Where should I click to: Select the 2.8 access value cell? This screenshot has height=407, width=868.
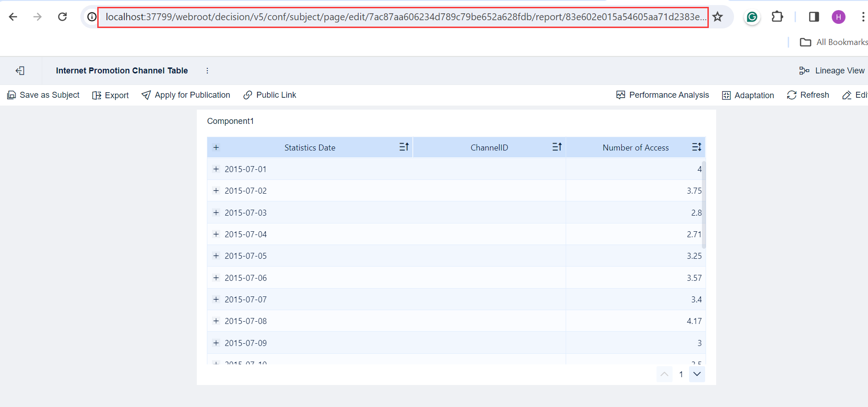[x=635, y=212]
